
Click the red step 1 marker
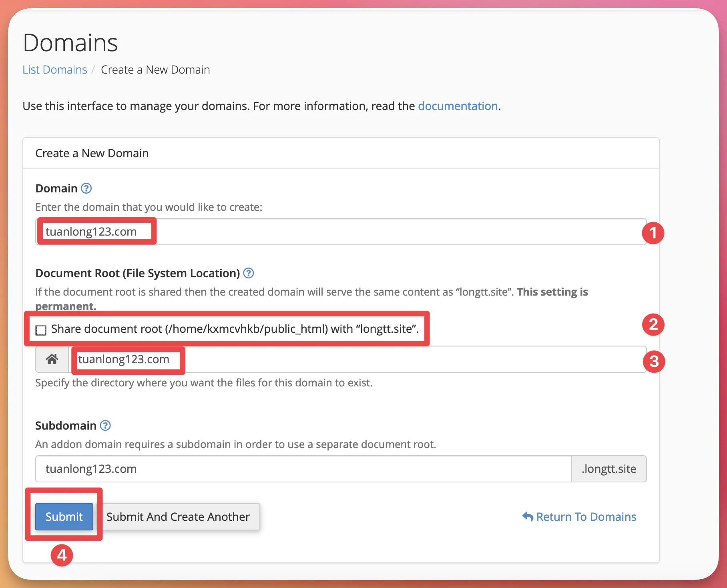653,233
